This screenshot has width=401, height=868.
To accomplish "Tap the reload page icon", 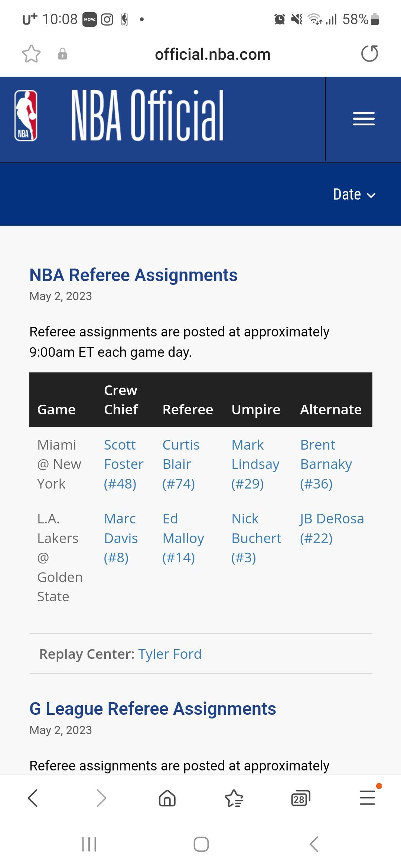I will 369,53.
